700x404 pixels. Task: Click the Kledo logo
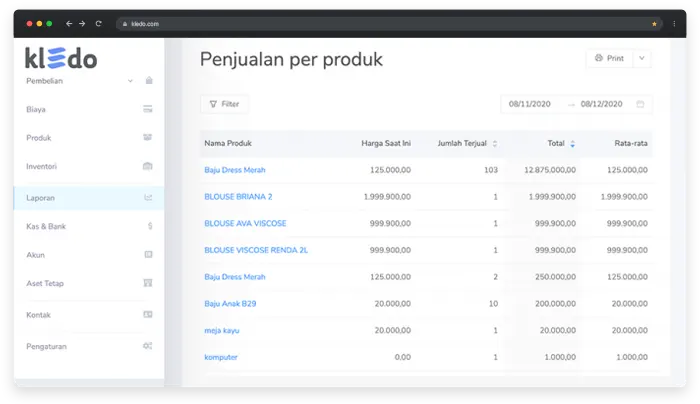coord(61,58)
